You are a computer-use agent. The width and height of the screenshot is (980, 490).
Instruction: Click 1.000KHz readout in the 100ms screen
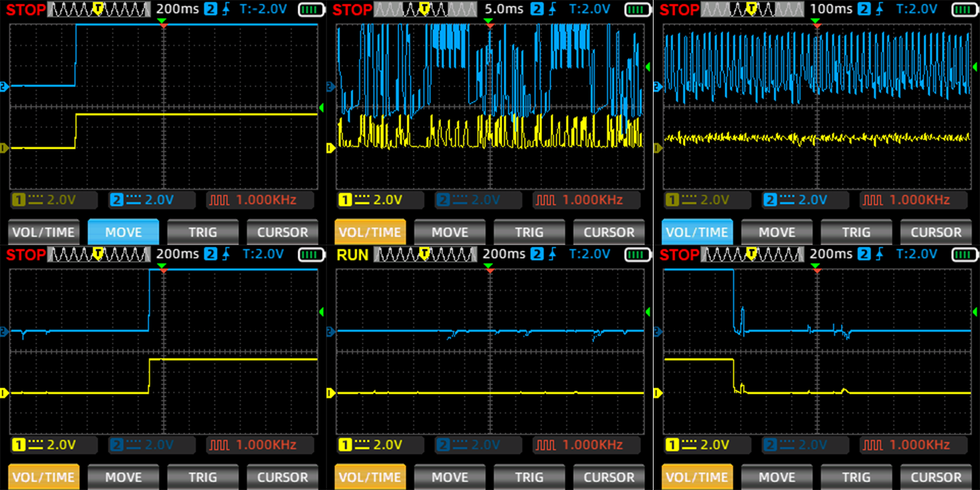pos(919,200)
